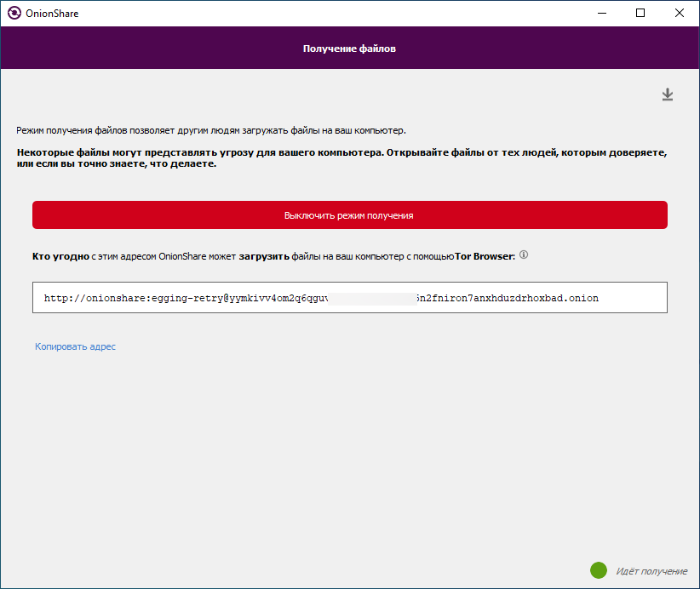The width and height of the screenshot is (700, 589).
Task: Maximize the OnionShare window
Action: pyautogui.click(x=640, y=14)
